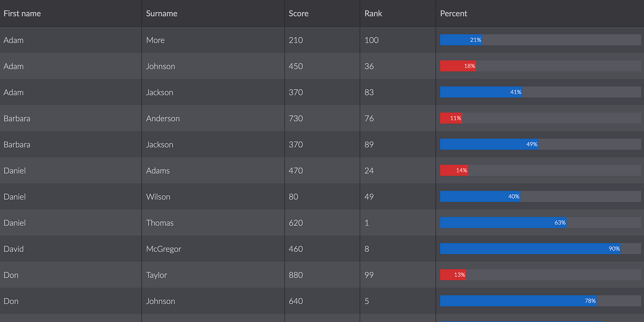Click Daniel Thomas's rank value 1
644x322 pixels.
367,222
